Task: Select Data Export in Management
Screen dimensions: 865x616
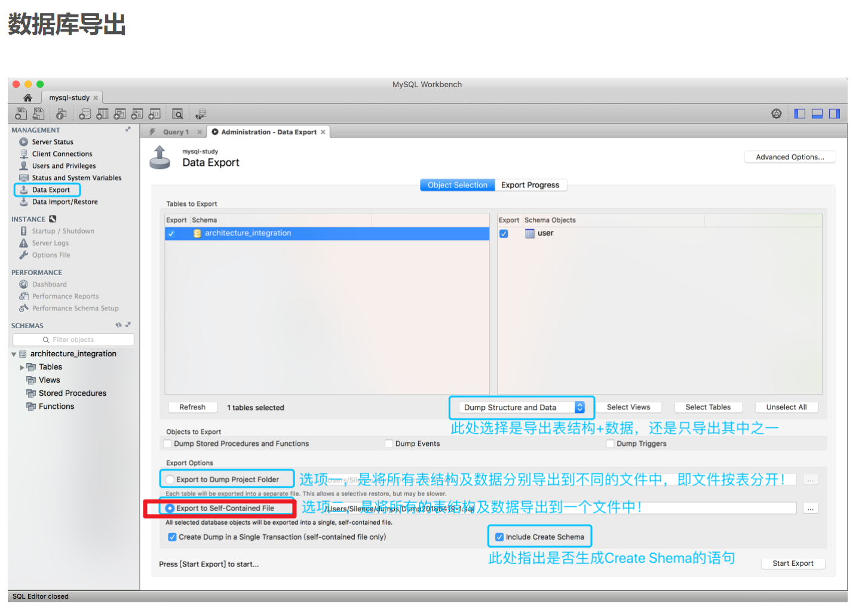Action: pos(51,190)
